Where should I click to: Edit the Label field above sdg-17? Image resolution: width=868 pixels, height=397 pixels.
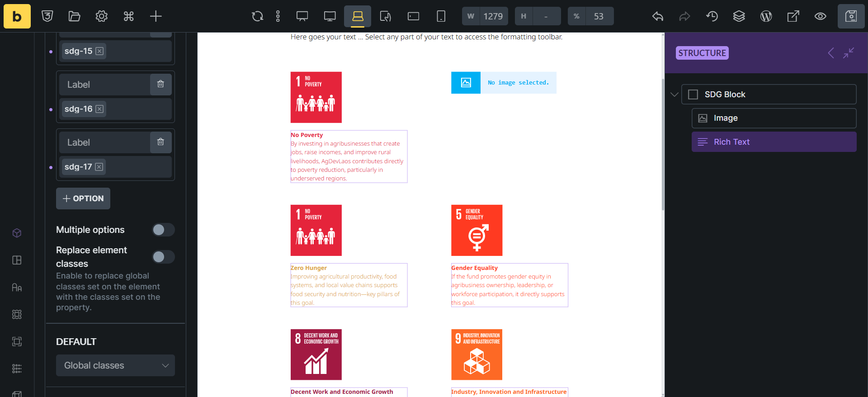(x=104, y=142)
